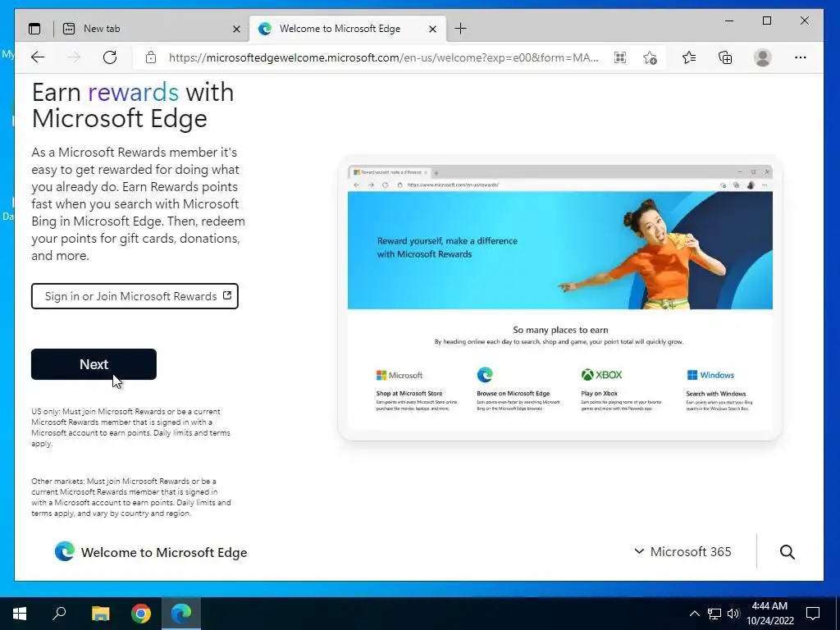Image resolution: width=840 pixels, height=630 pixels.
Task: Click the Microsoft Edge taskbar icon
Action: point(181,614)
